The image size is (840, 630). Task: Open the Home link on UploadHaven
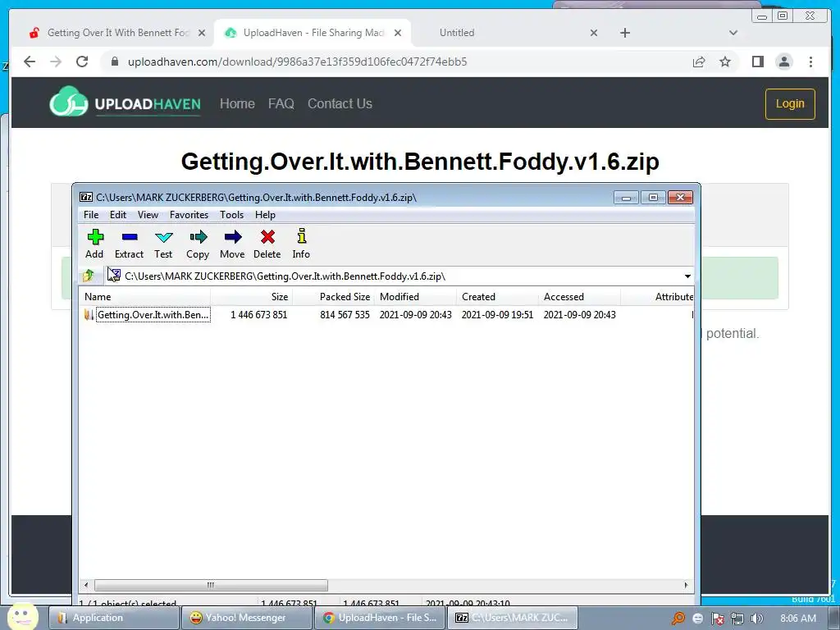pos(237,103)
